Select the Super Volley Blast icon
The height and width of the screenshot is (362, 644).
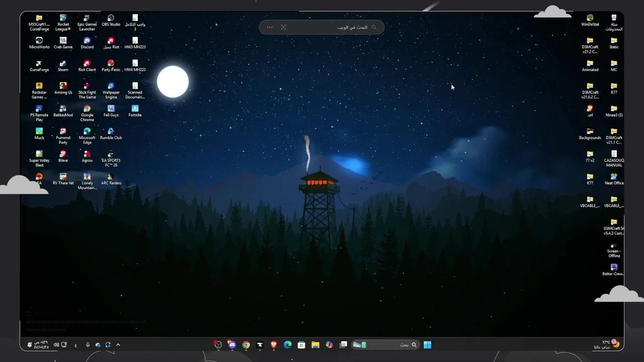[39, 158]
